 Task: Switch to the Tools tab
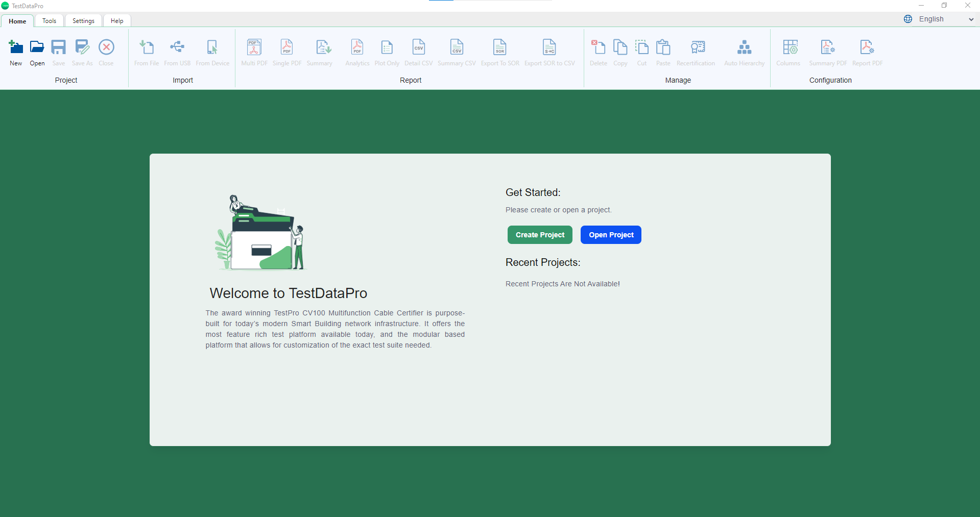coord(50,21)
